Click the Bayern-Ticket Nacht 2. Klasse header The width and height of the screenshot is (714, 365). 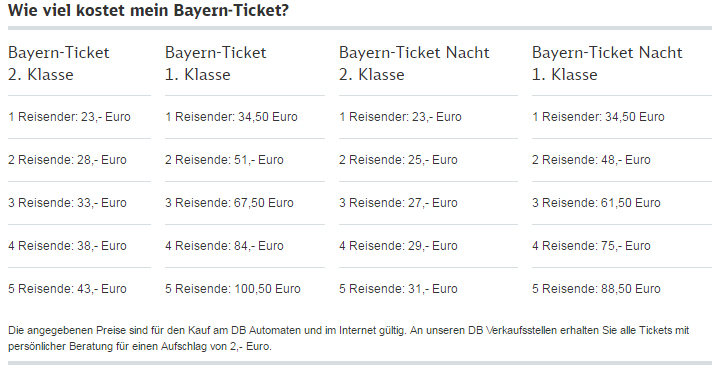[414, 63]
